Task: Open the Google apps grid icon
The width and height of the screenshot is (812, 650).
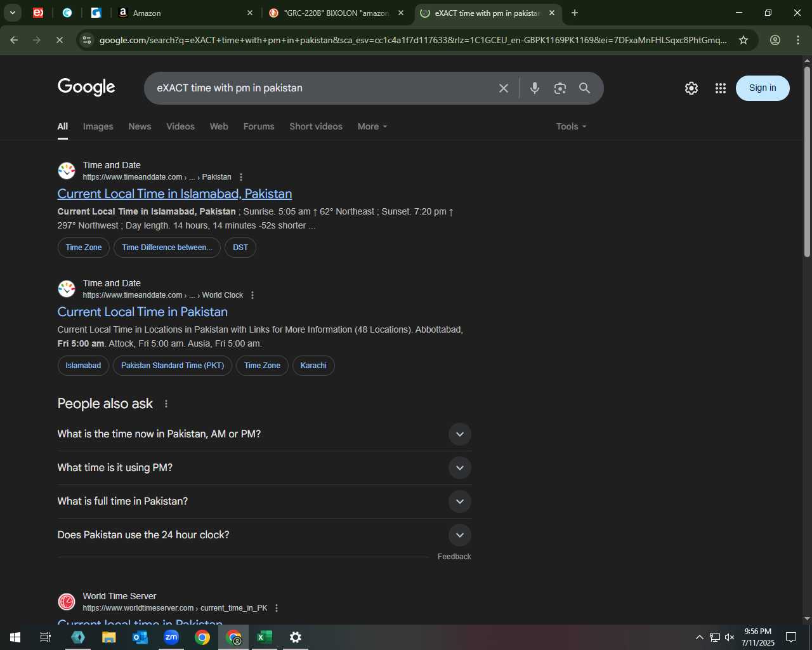Action: (x=721, y=88)
